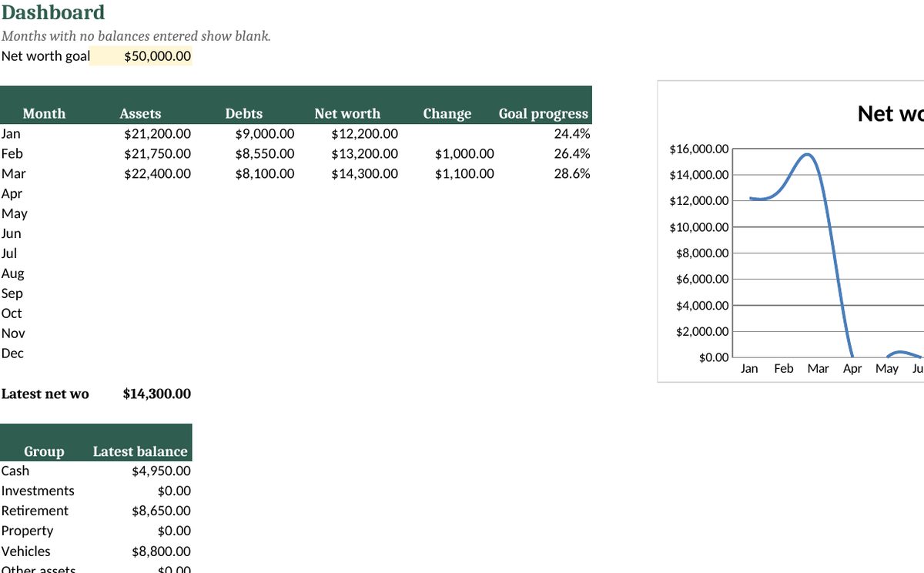Select Mar assets value $22,400.00
The width and height of the screenshot is (924, 573).
point(157,174)
